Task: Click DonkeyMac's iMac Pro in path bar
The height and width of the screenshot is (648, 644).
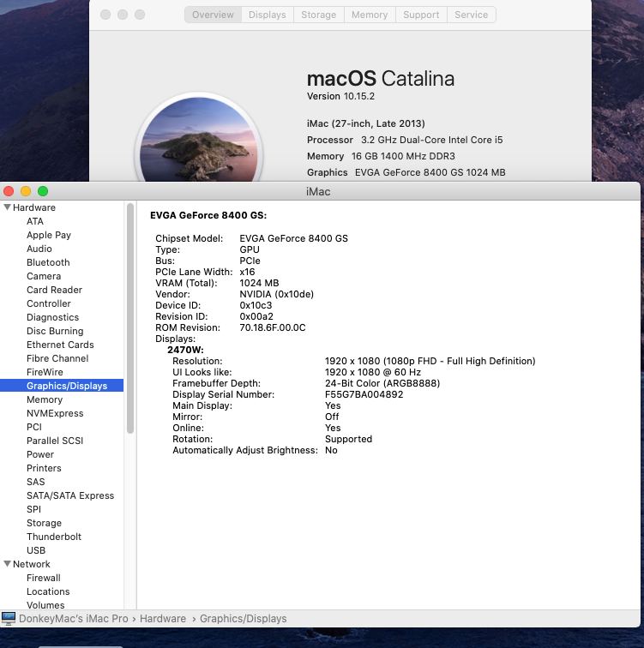Action: coord(74,618)
